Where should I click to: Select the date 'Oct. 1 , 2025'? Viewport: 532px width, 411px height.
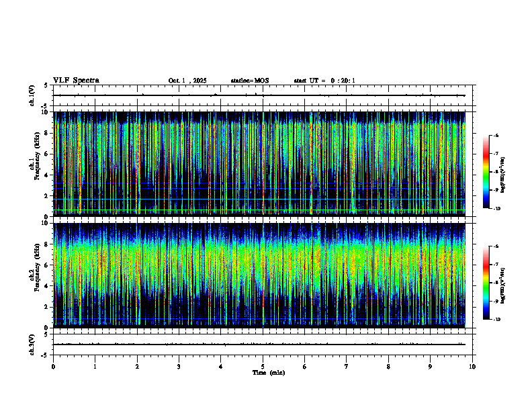pyautogui.click(x=187, y=81)
